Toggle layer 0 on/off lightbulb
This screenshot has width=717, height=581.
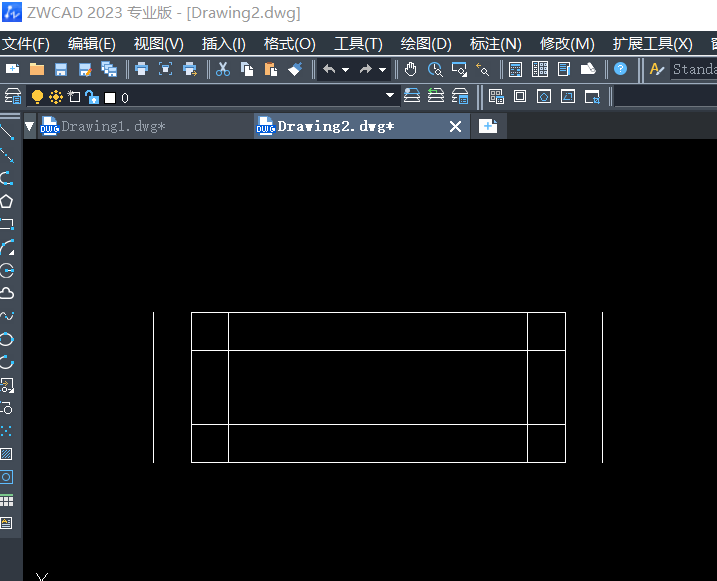click(x=37, y=97)
